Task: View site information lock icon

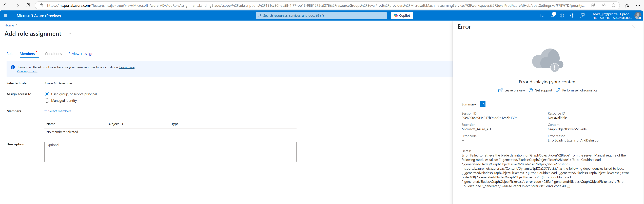Action: 42,5
